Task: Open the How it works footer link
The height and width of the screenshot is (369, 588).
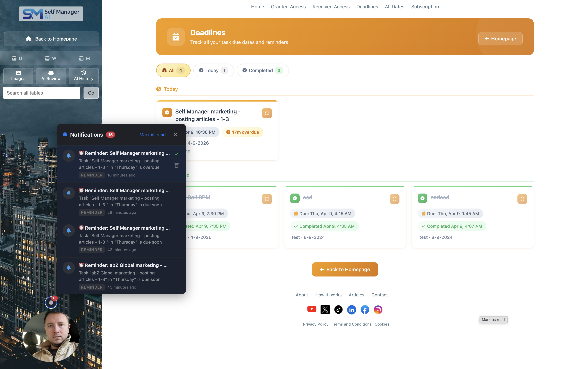Action: click(328, 295)
